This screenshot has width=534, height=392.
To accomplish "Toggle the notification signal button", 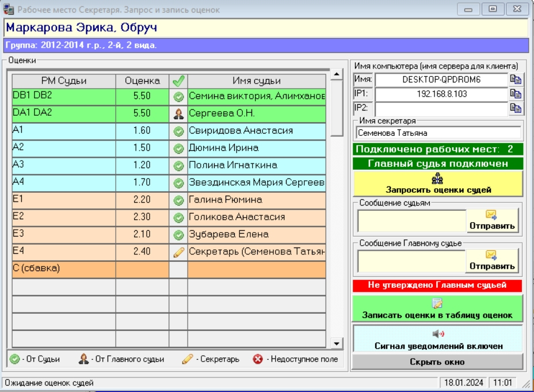I will [438, 340].
